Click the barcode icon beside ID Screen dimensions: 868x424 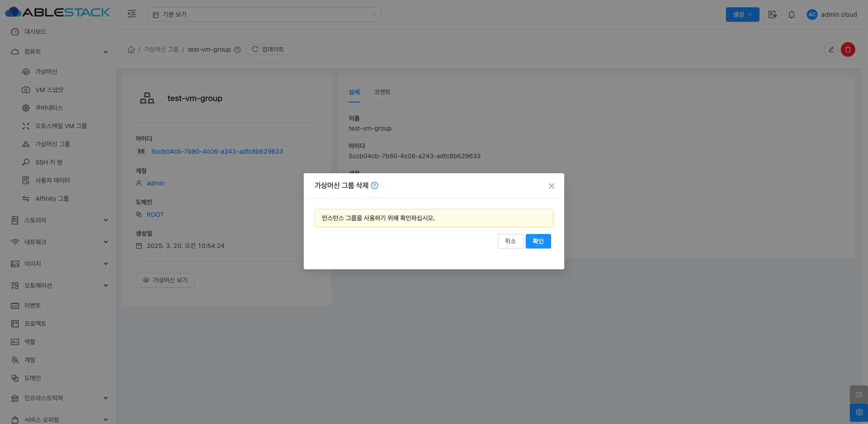click(x=141, y=151)
